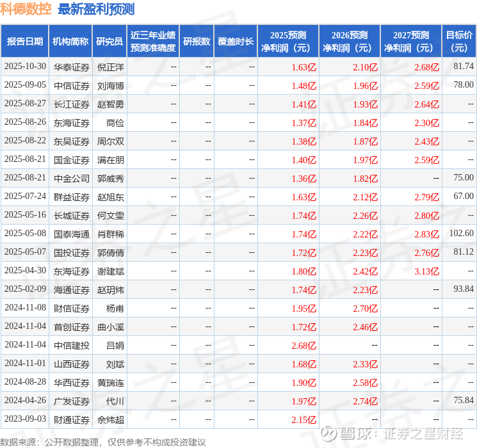Screen dimensions: 477x448
Task: Select the 中信建投 institution cell
Action: tap(72, 345)
